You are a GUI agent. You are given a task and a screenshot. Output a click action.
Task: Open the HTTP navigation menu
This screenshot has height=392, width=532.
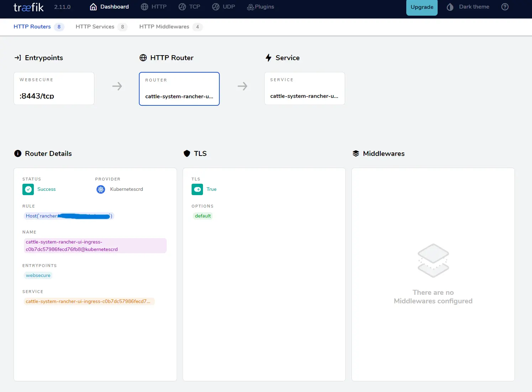pyautogui.click(x=154, y=7)
